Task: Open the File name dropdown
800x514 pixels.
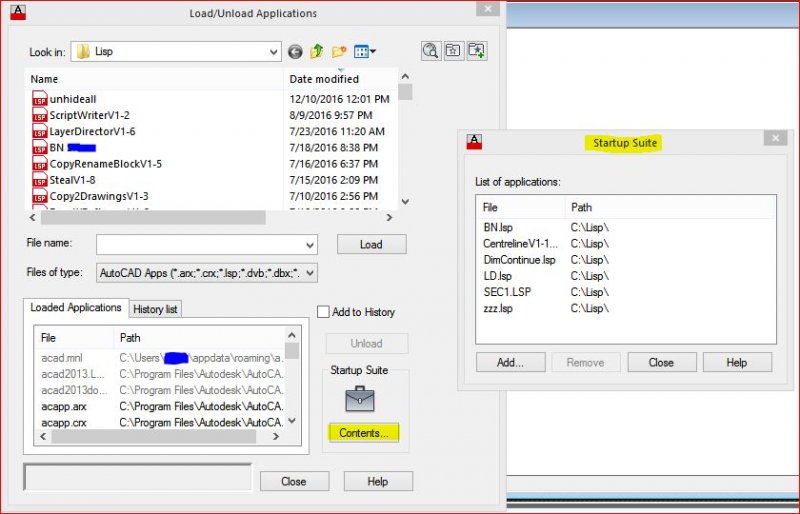Action: pyautogui.click(x=310, y=245)
